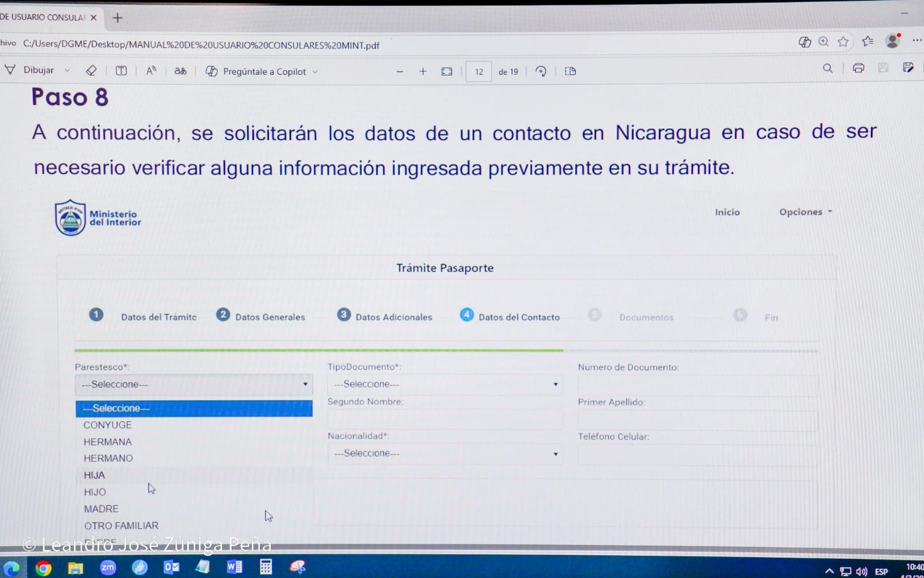
Task: Click the Inicio link
Action: click(x=727, y=212)
